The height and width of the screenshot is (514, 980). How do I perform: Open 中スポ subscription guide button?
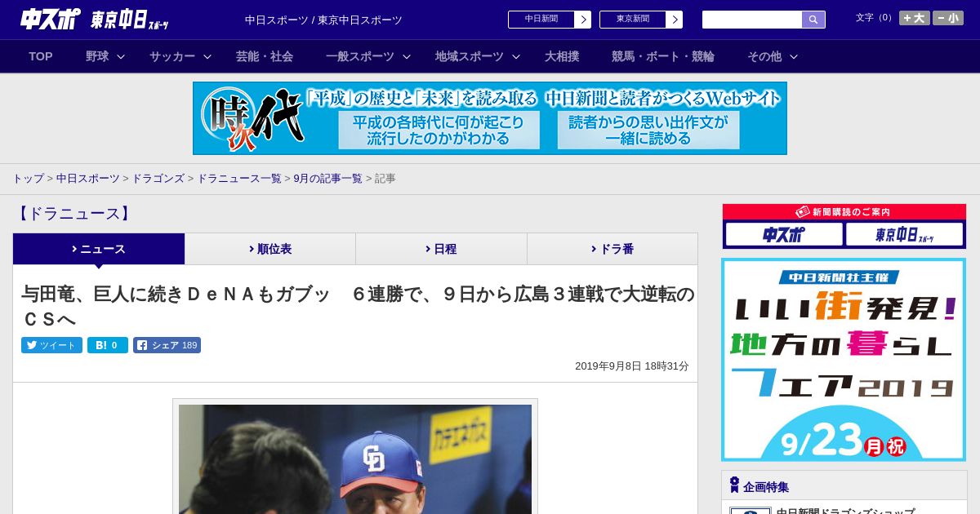tap(784, 234)
